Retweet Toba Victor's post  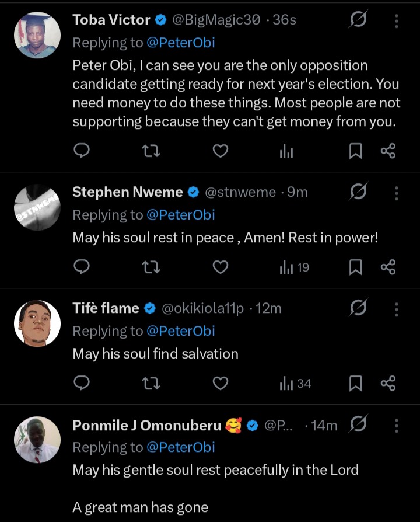click(152, 152)
